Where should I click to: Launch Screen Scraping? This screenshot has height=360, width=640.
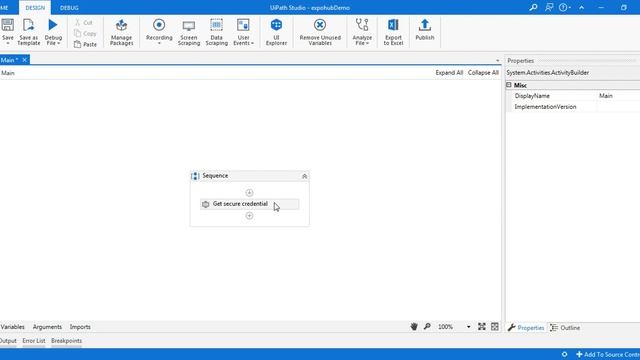pos(189,31)
